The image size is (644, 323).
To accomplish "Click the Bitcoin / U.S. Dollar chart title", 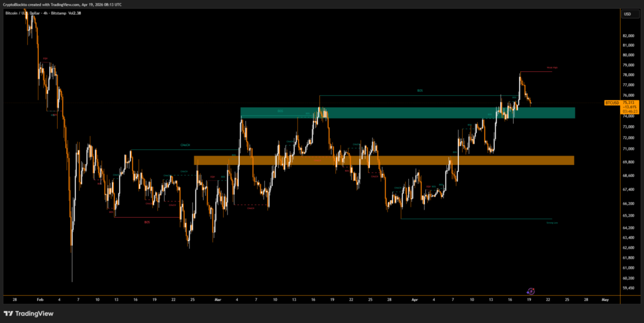I will click(x=39, y=13).
